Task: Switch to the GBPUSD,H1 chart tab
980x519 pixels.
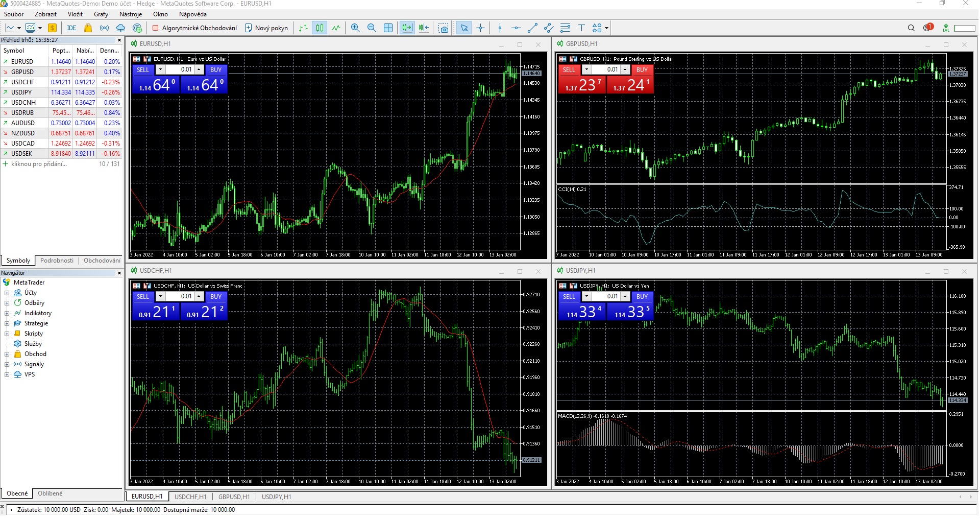Action: click(234, 497)
